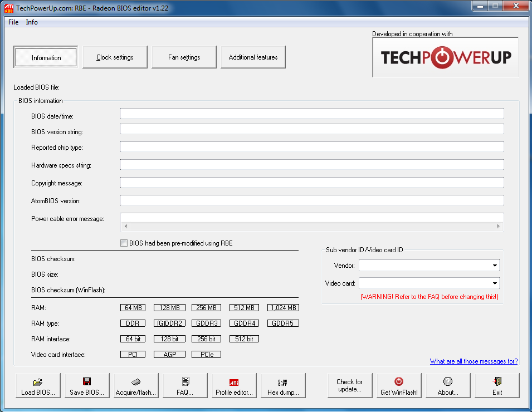This screenshot has width=532, height=412.
Task: Switch to the Clock settings tab
Action: (x=115, y=57)
